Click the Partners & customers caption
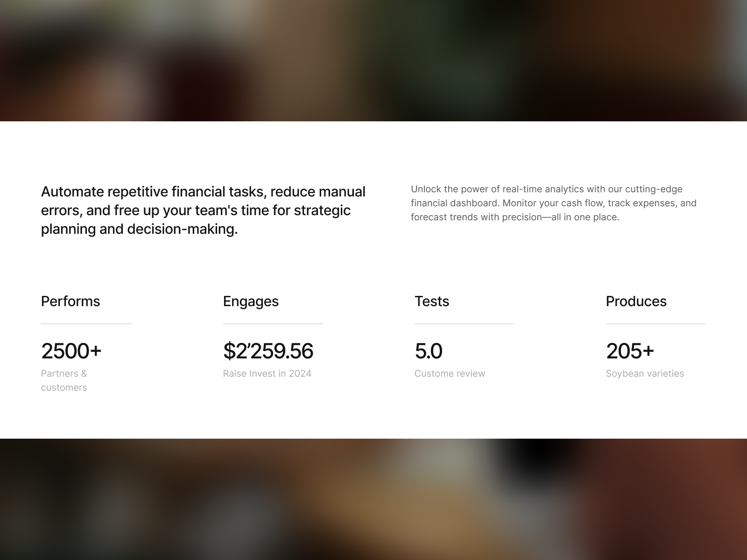747x560 pixels. (64, 380)
